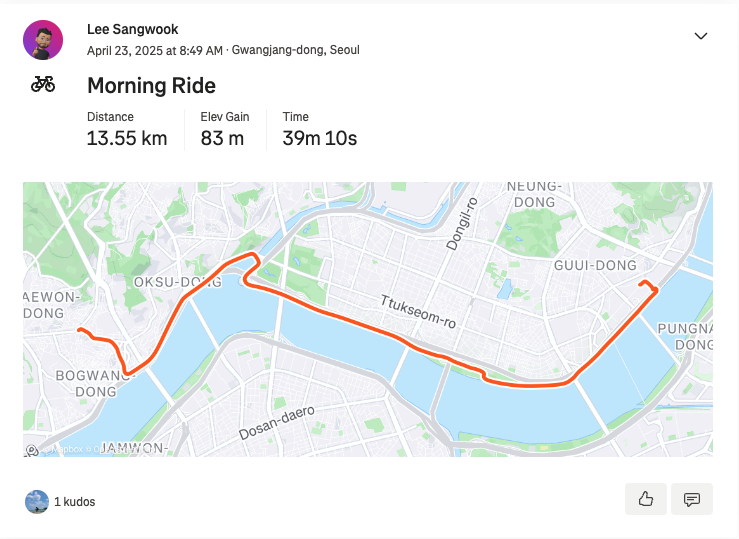The height and width of the screenshot is (539, 739).
Task: Click the Dosan-daero road label
Action: pyautogui.click(x=277, y=423)
